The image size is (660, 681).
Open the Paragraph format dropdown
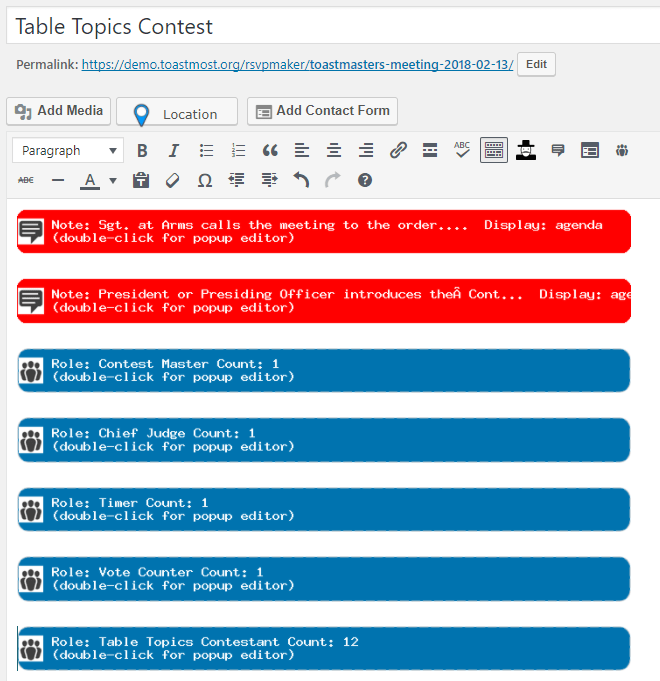[x=68, y=151]
